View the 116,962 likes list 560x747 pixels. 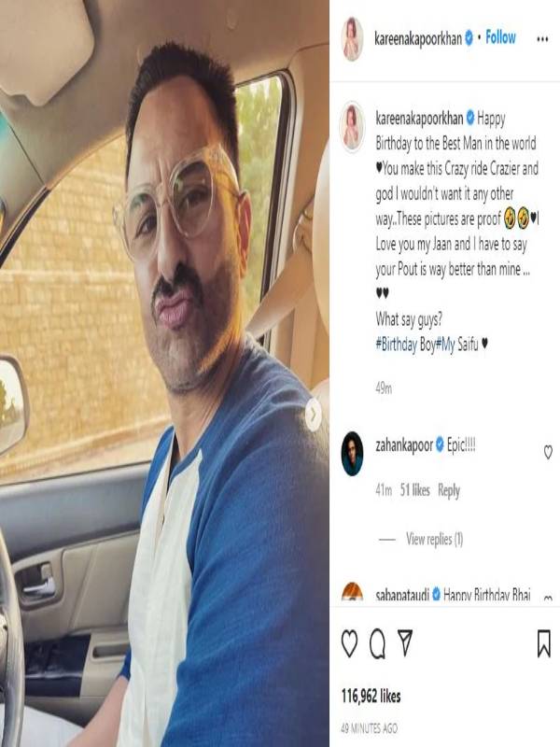[x=371, y=696]
